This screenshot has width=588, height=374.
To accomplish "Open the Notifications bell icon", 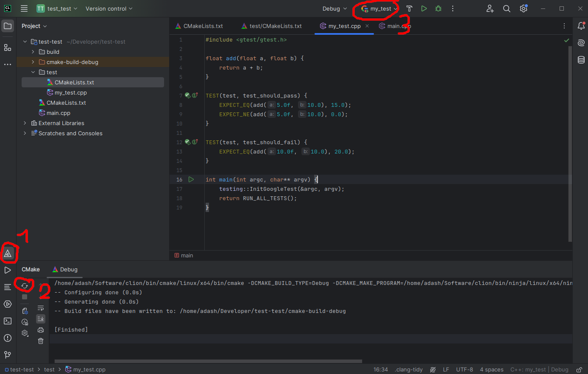I will click(x=581, y=26).
